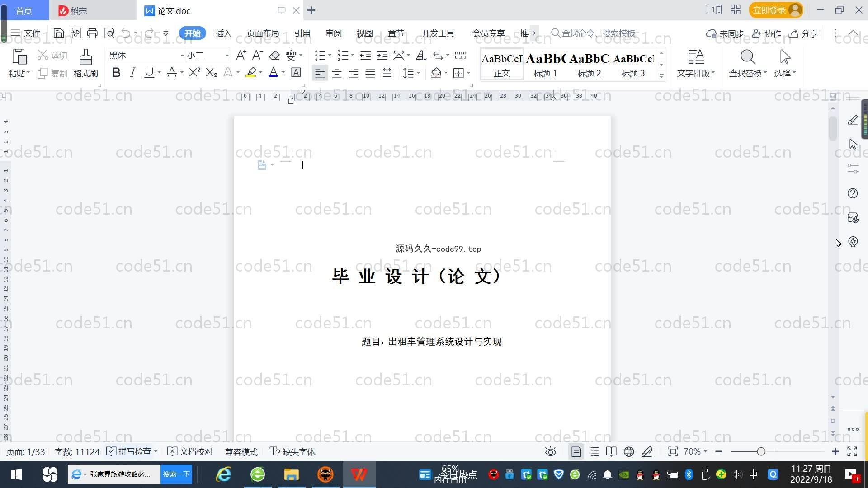The height and width of the screenshot is (488, 868).
Task: Increase font size with A+ icon
Action: point(241,55)
